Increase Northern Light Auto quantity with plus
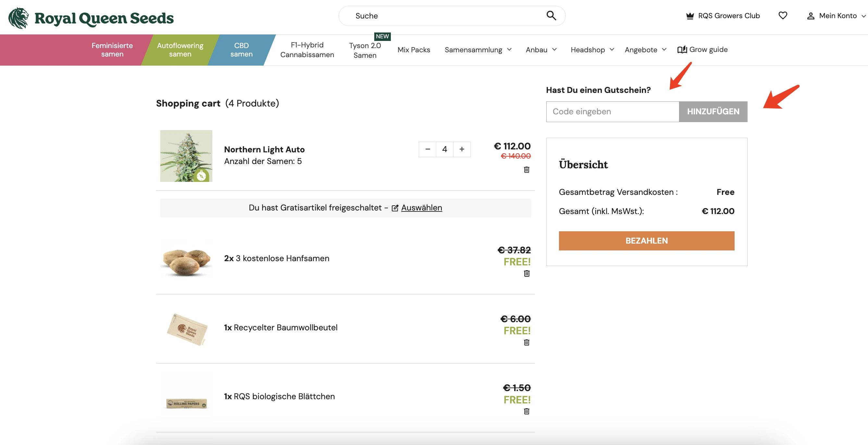 point(462,149)
